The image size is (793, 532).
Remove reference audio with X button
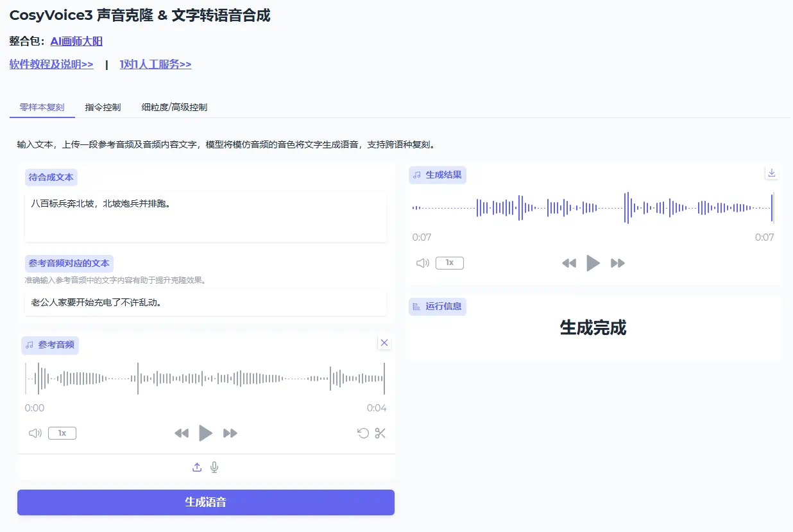click(384, 343)
